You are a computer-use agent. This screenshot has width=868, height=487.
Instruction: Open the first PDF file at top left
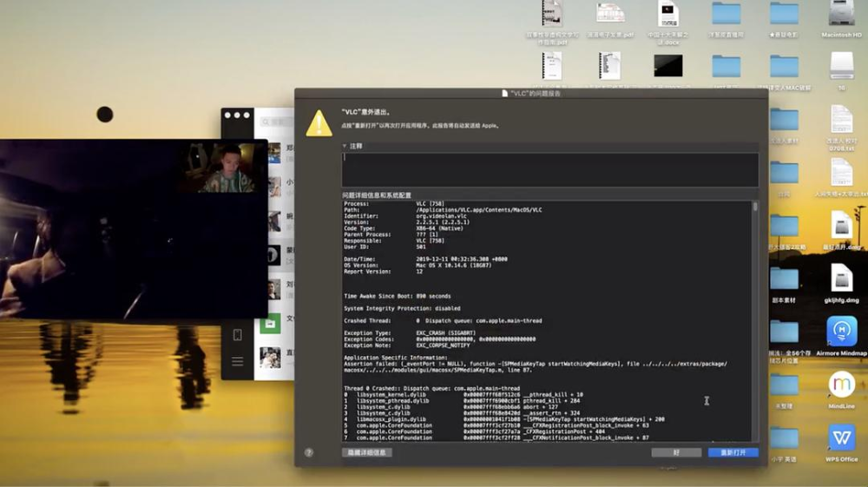click(552, 14)
